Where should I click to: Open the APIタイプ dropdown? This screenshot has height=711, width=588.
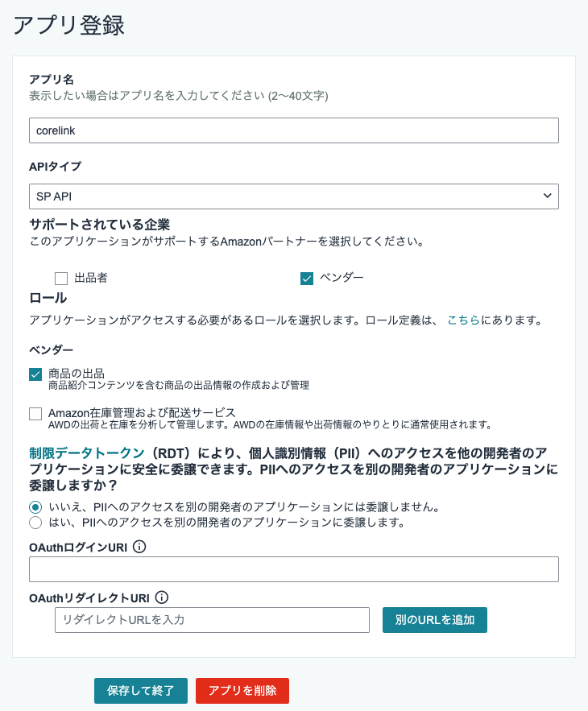tap(293, 196)
